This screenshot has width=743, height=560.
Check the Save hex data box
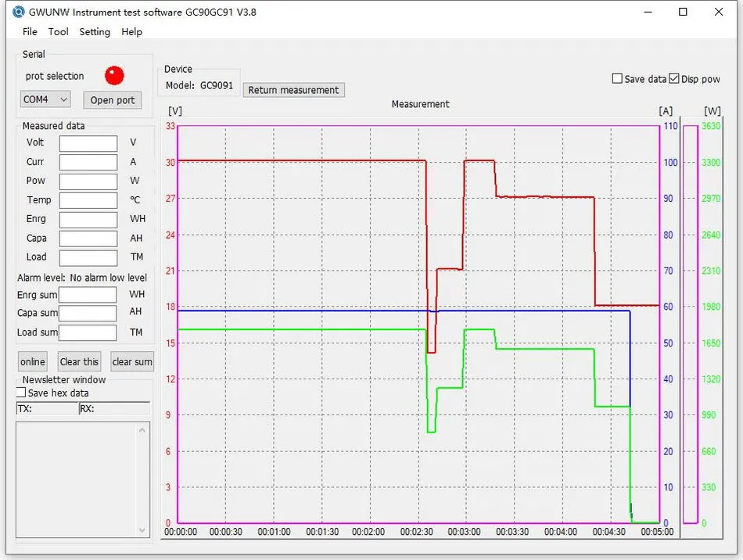21,393
